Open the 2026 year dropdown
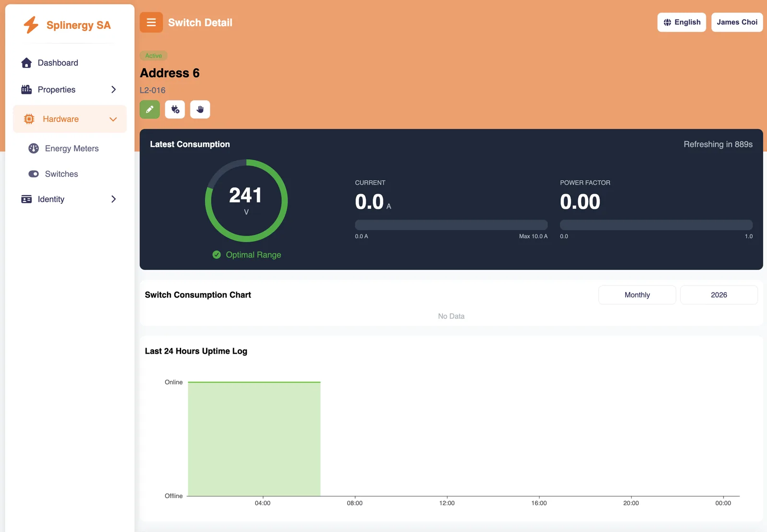Screen dimensions: 767x532 tap(719, 295)
